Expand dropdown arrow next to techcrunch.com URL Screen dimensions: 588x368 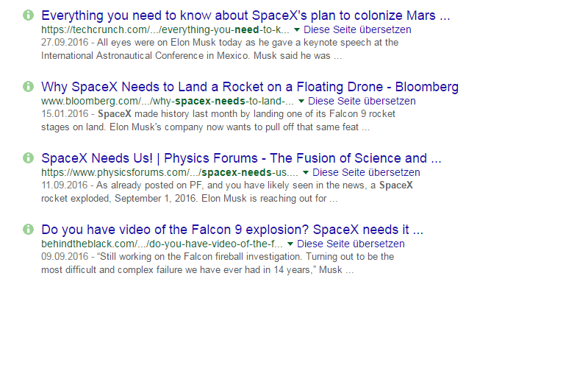coord(297,29)
